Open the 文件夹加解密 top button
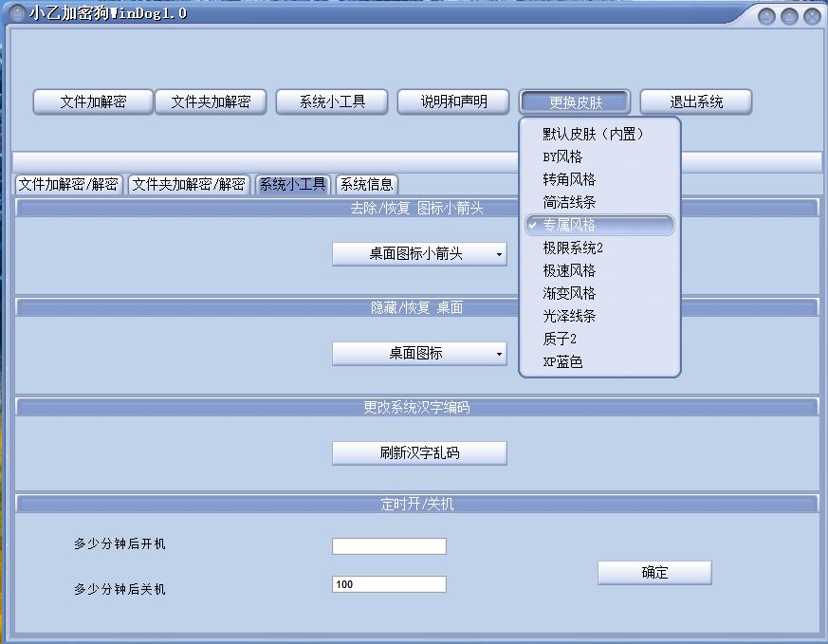This screenshot has width=828, height=644. 211,101
